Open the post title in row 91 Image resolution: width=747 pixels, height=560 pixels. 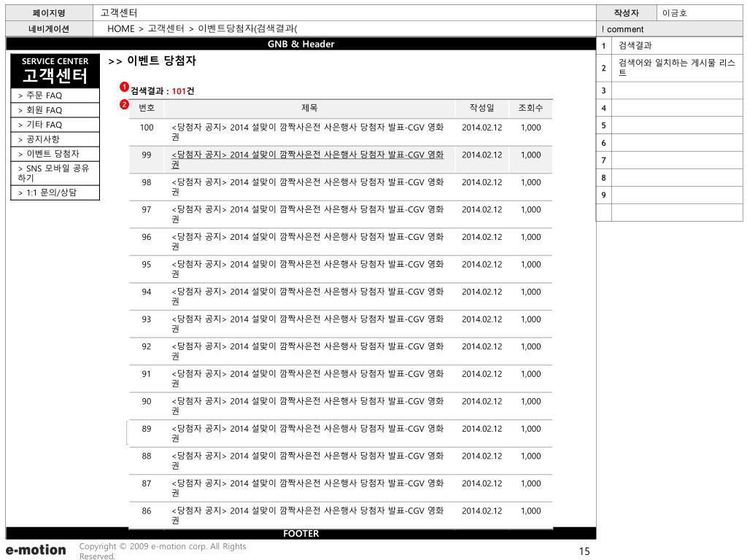[x=307, y=378]
